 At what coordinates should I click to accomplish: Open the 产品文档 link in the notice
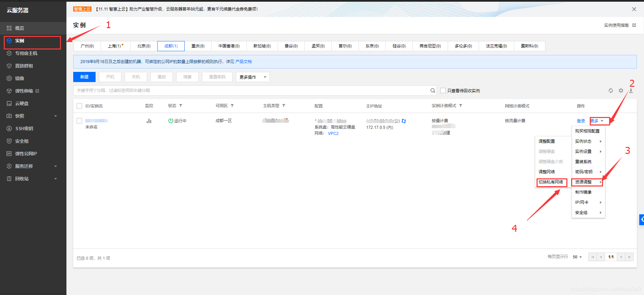pyautogui.click(x=244, y=62)
